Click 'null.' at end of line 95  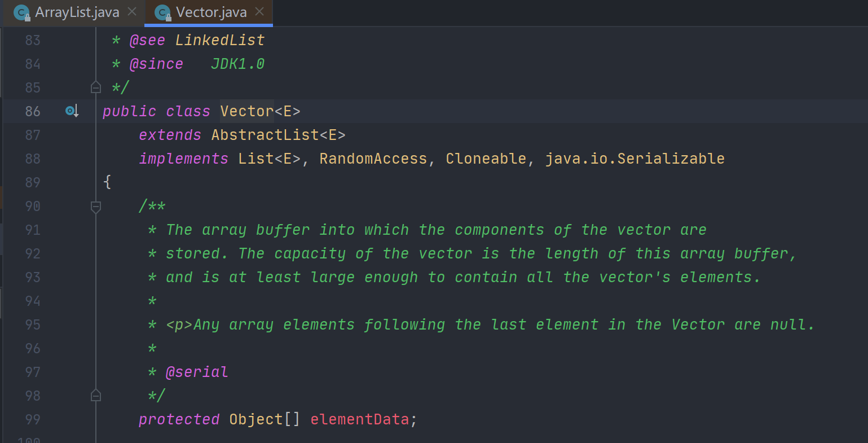(792, 324)
